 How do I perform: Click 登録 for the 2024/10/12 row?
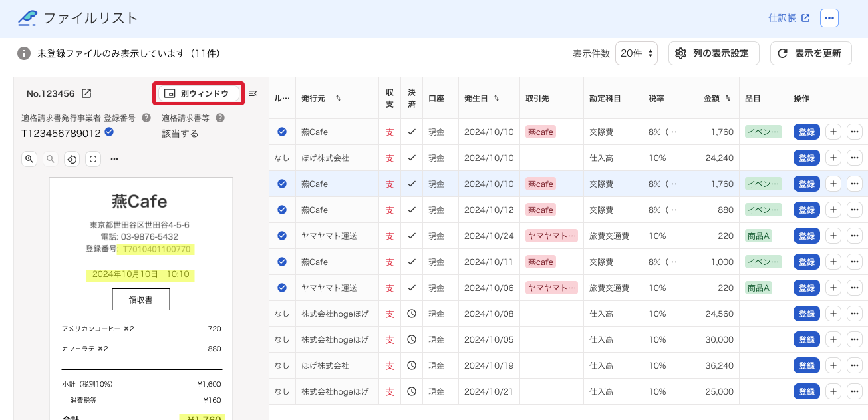point(807,210)
